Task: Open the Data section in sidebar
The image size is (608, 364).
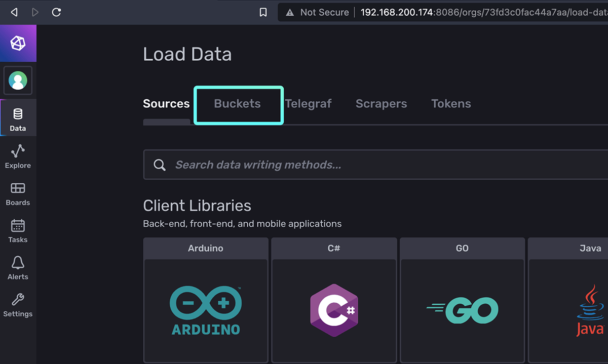Action: [18, 117]
